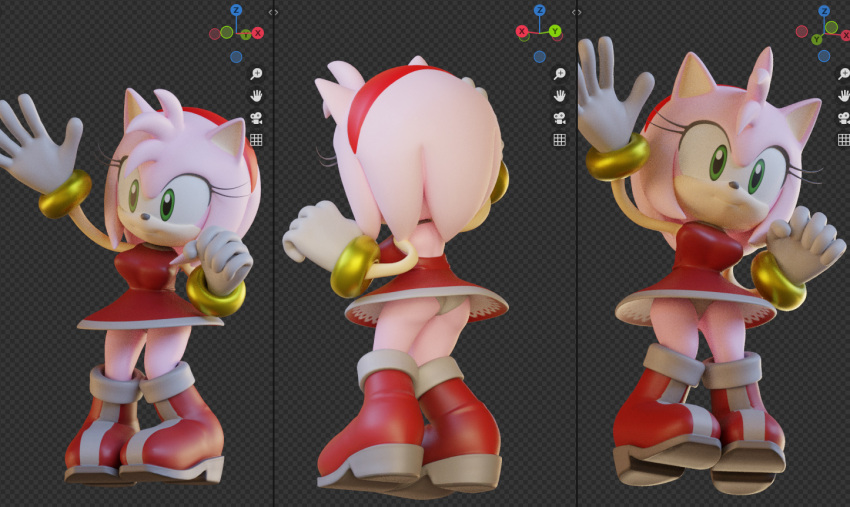This screenshot has height=507, width=850.
Task: Snap to green Y axis in right viewport gizmo
Action: (x=817, y=39)
